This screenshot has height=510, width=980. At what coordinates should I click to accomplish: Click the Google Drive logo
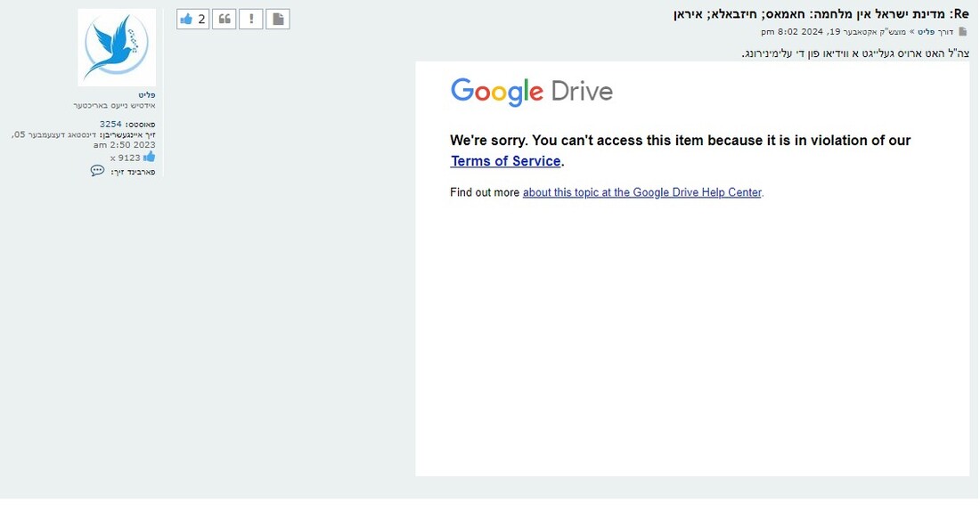pyautogui.click(x=532, y=92)
